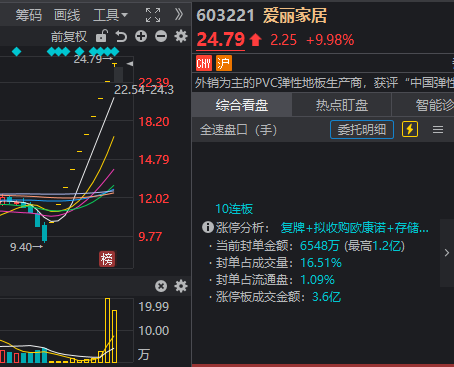The width and height of the screenshot is (454, 367).
Task: Click the yellow lightning bolt icon
Action: [410, 129]
